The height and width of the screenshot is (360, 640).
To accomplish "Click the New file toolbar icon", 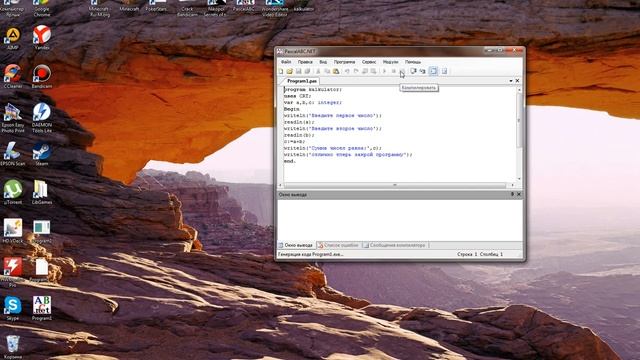I will pyautogui.click(x=281, y=71).
